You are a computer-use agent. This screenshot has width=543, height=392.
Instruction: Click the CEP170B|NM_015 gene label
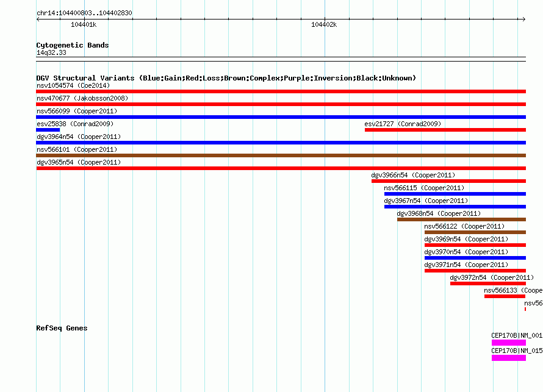click(x=517, y=351)
